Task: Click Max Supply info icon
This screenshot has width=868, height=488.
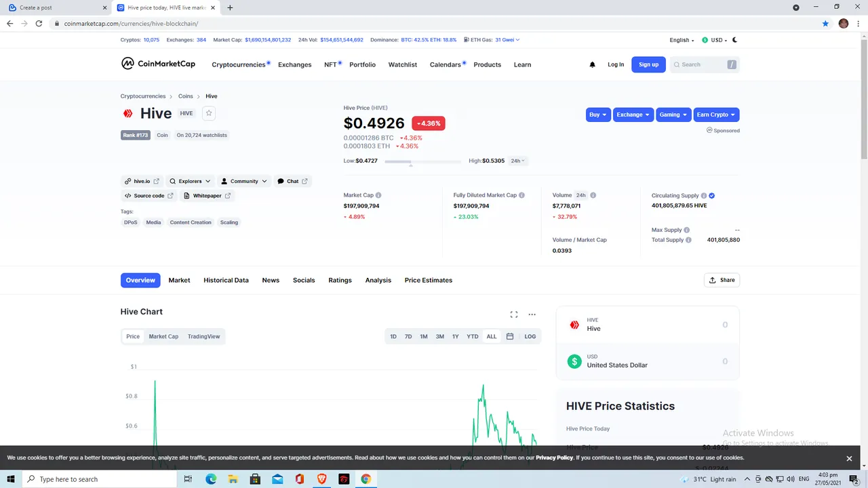Action: (x=687, y=230)
